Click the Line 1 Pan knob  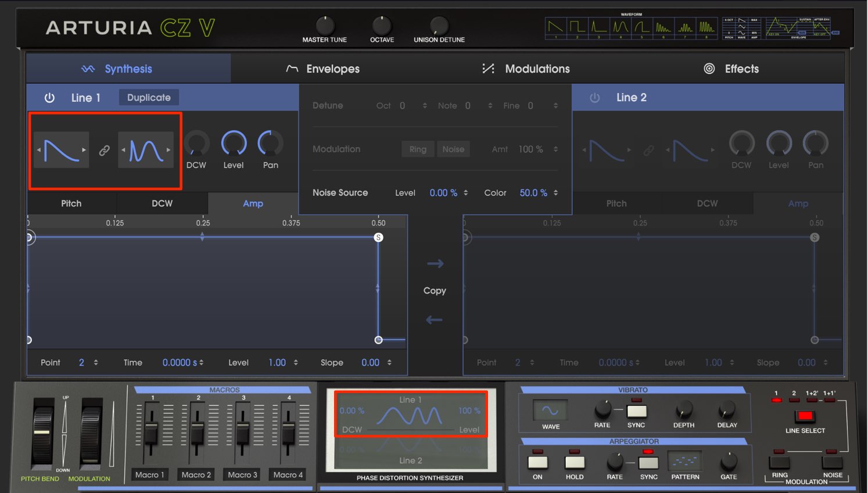click(271, 143)
